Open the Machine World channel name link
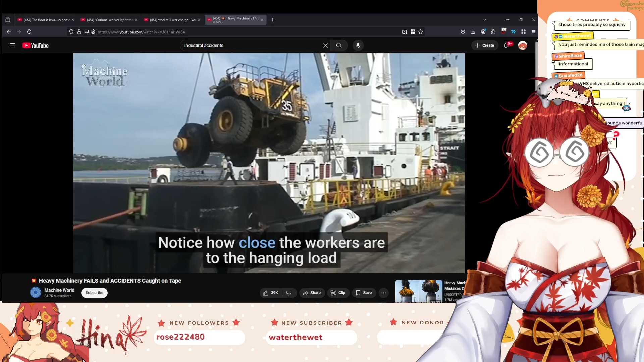 pos(59,290)
